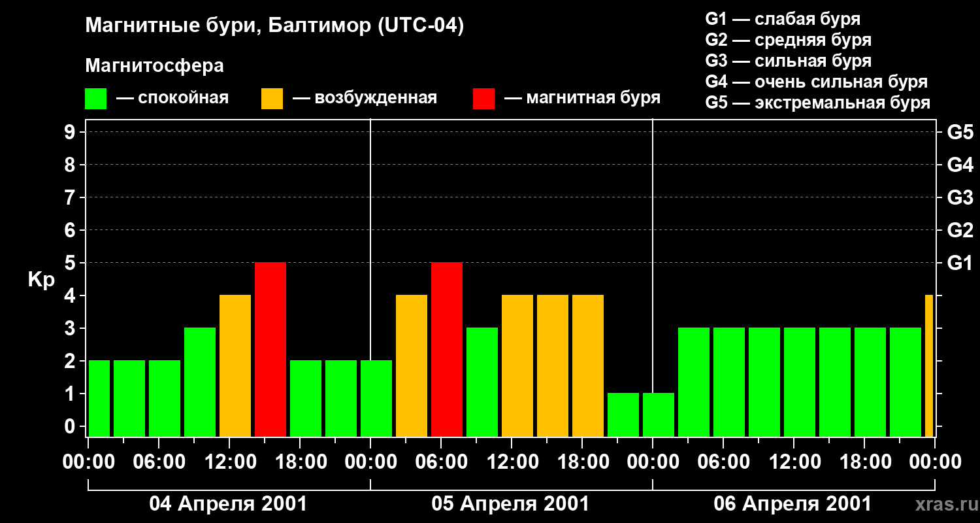This screenshot has height=523, width=980.
Task: Click the orange bar just before 05 Апреля's red bar
Action: [x=412, y=366]
